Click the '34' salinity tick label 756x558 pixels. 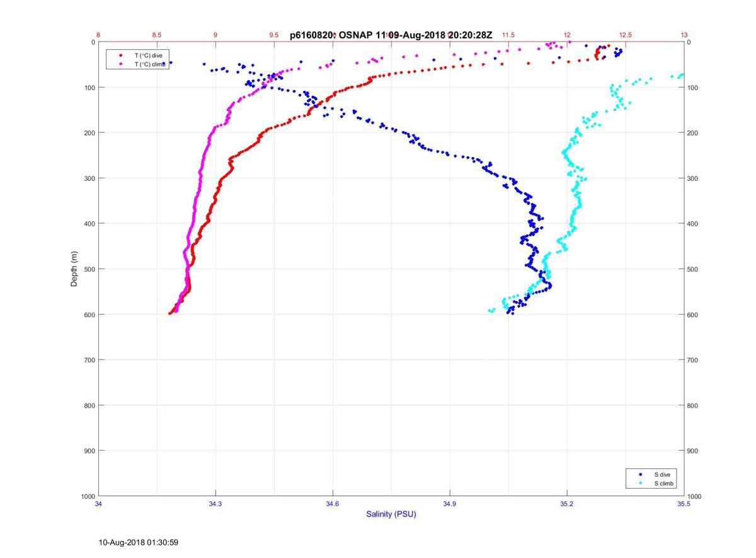99,504
